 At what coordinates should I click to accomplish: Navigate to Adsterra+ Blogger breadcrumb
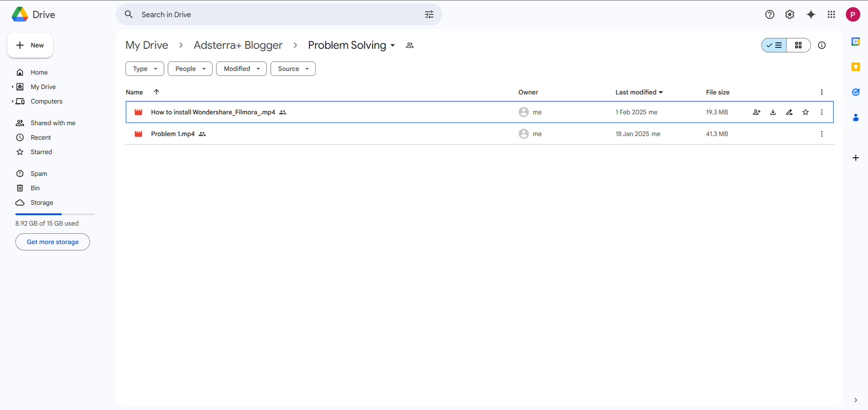coord(238,46)
